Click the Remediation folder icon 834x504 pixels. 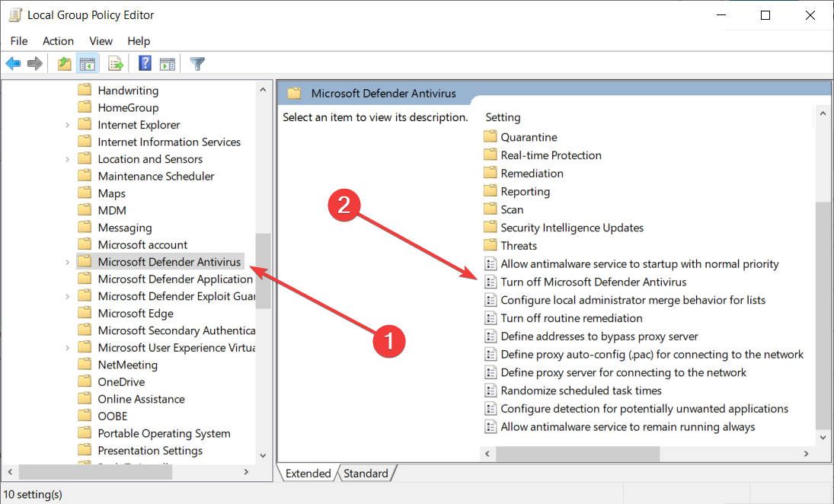click(490, 173)
